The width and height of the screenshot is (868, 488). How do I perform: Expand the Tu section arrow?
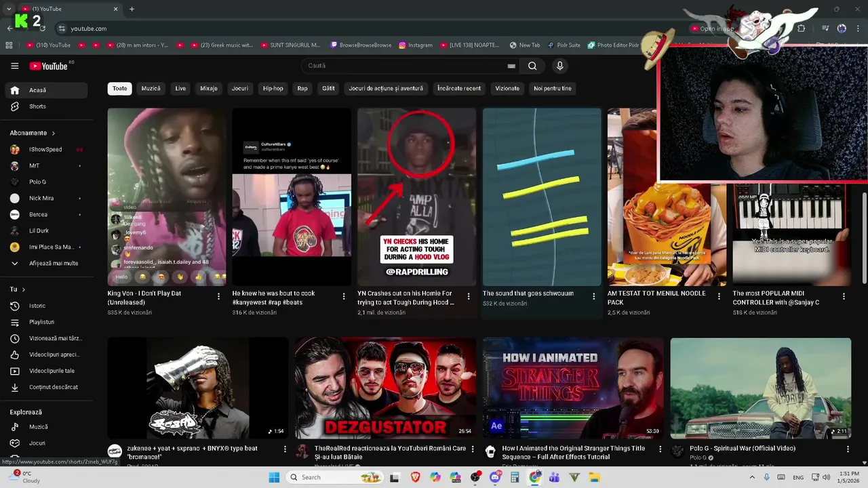coord(24,289)
